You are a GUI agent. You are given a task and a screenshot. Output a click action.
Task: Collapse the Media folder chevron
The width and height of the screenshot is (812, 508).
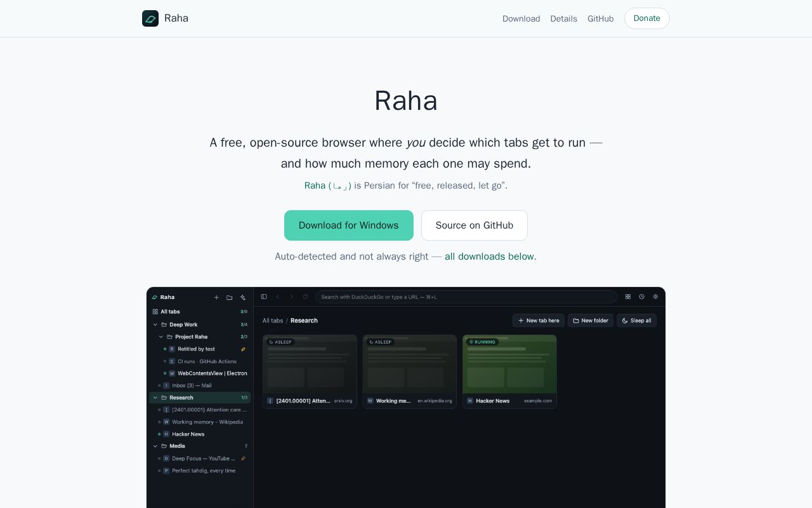[155, 446]
